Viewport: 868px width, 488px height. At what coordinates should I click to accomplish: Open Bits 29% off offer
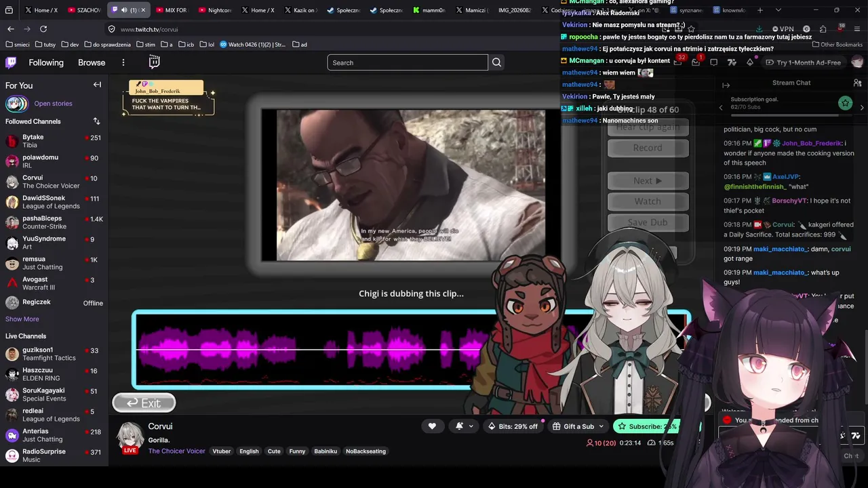(513, 426)
